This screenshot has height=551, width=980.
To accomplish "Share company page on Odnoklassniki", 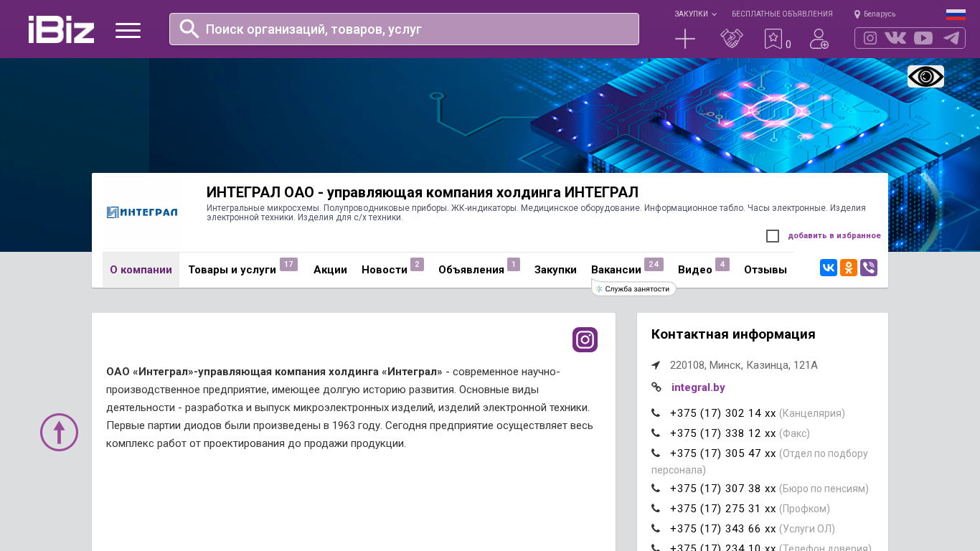I will click(849, 268).
